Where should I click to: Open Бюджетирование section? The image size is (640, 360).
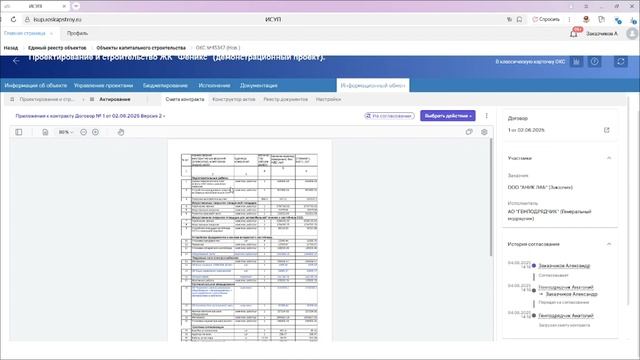coord(165,85)
